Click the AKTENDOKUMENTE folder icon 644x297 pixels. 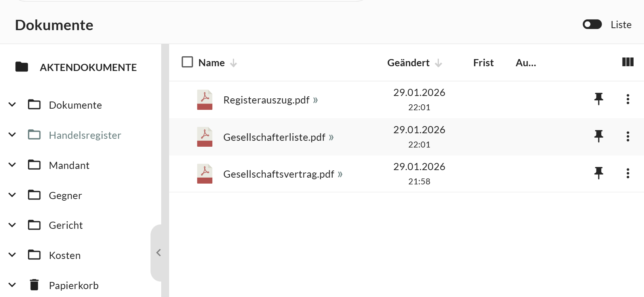coord(21,67)
